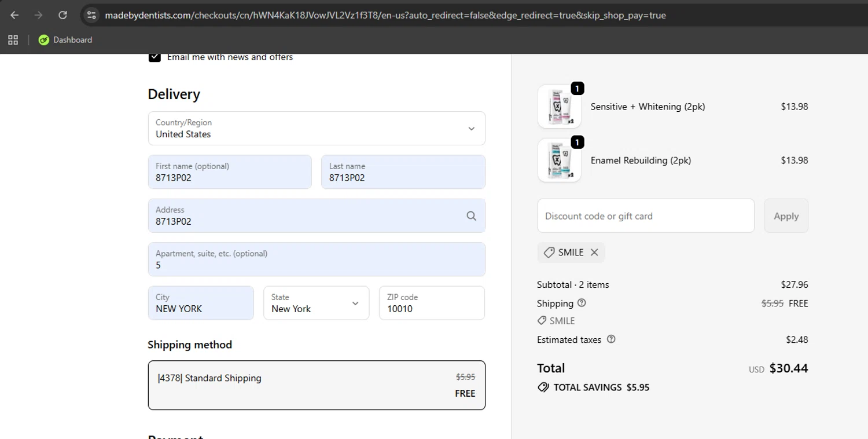
Task: Uncheck Email me with news and offers
Action: pyautogui.click(x=155, y=57)
